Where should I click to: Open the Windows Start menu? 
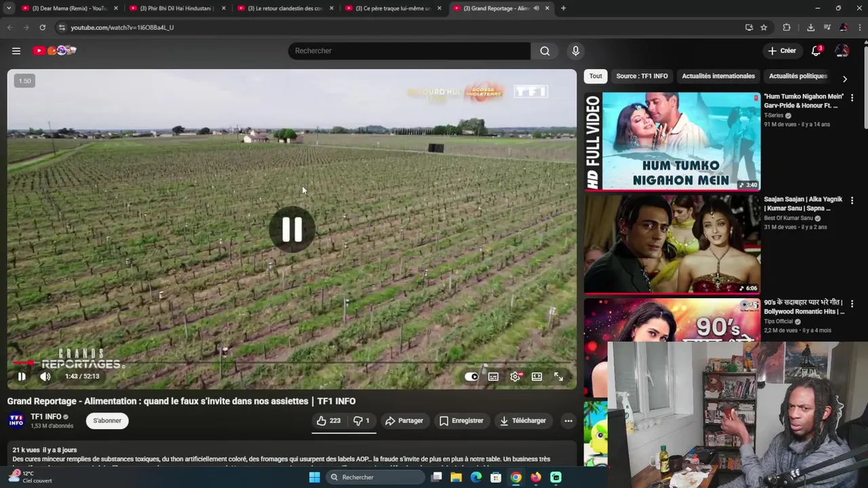coord(315,477)
